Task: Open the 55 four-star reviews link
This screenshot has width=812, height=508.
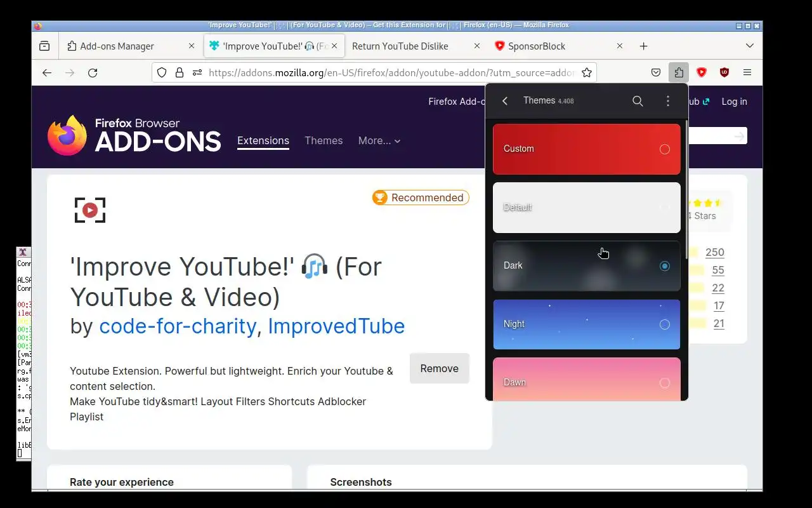Action: [718, 270]
